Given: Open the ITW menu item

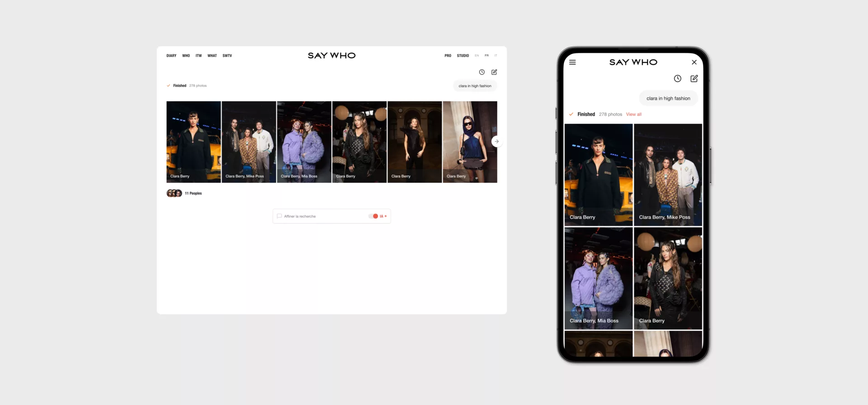Looking at the screenshot, I should (x=198, y=56).
